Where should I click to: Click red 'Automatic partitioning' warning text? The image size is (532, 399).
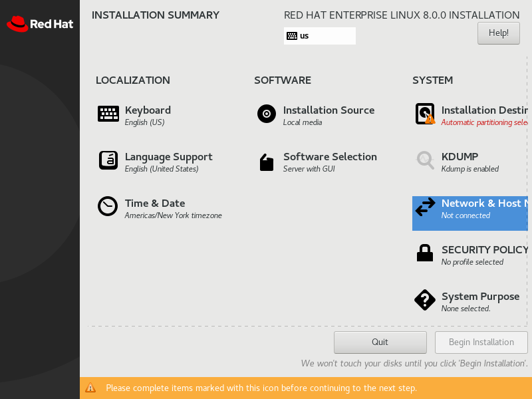pos(485,122)
